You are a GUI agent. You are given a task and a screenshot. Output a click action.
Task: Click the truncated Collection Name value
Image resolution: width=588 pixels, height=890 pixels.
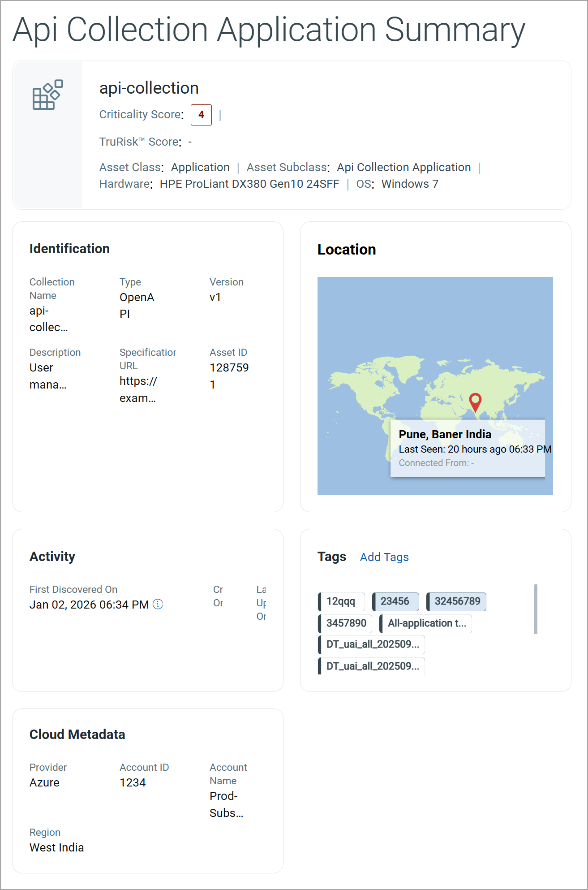point(48,319)
